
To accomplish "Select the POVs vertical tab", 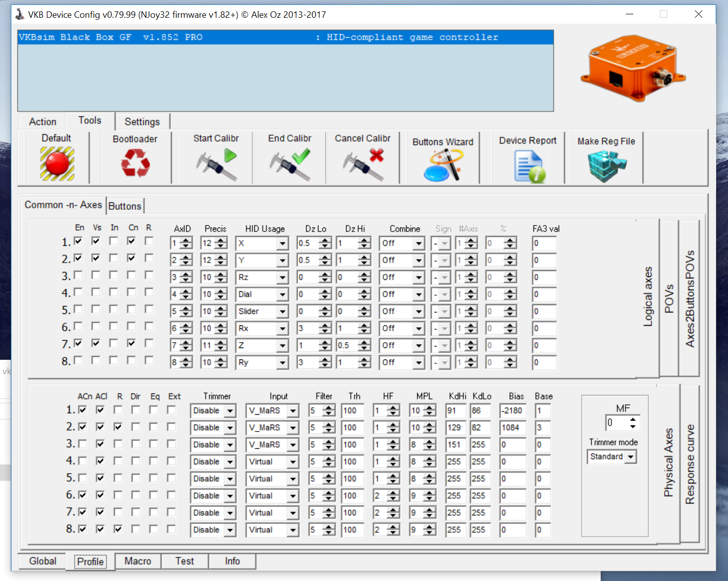I will [669, 298].
